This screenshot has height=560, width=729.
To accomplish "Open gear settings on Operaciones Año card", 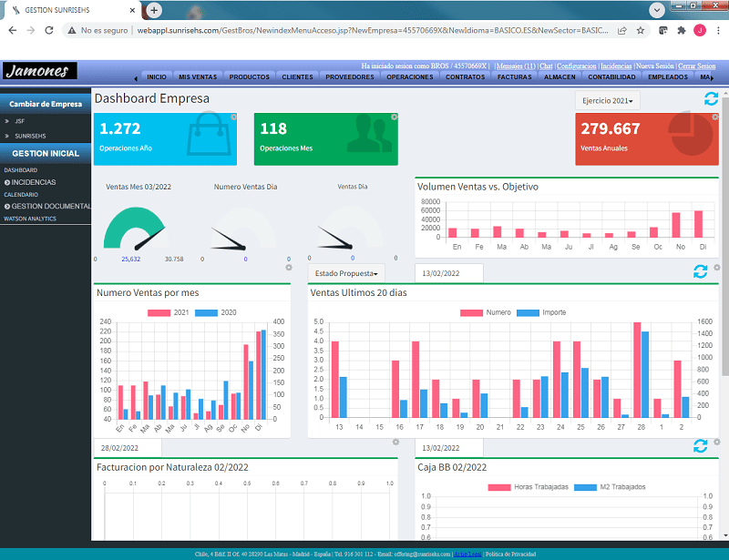I will tap(233, 117).
